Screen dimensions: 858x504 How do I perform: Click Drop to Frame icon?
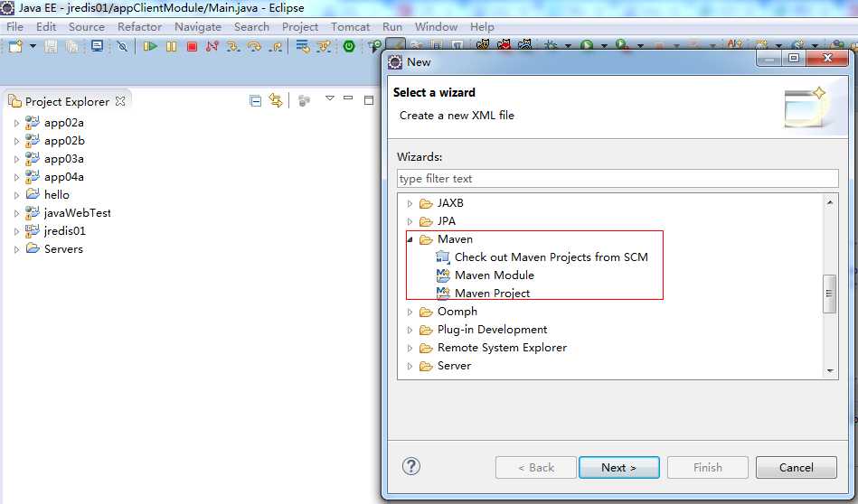coord(303,46)
